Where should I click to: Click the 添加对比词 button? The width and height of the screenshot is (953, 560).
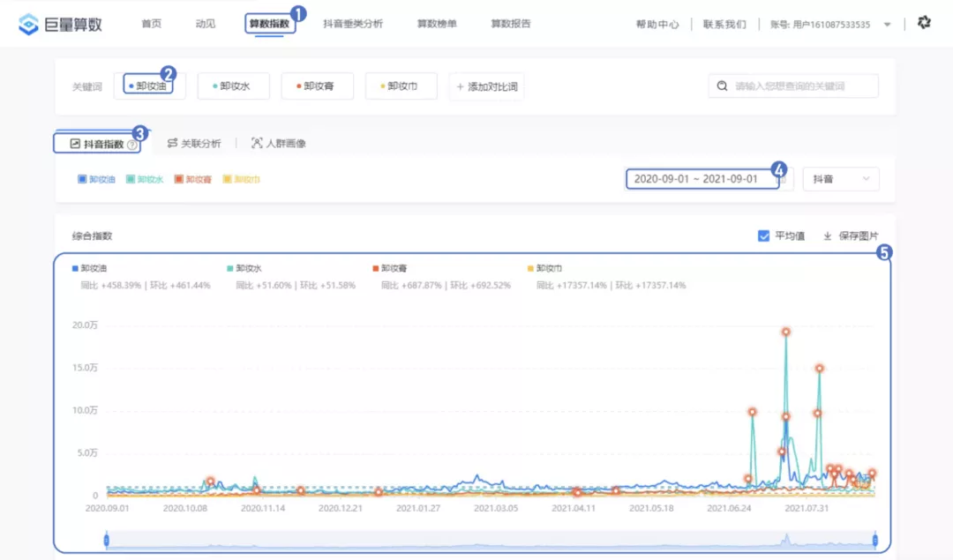(x=486, y=86)
